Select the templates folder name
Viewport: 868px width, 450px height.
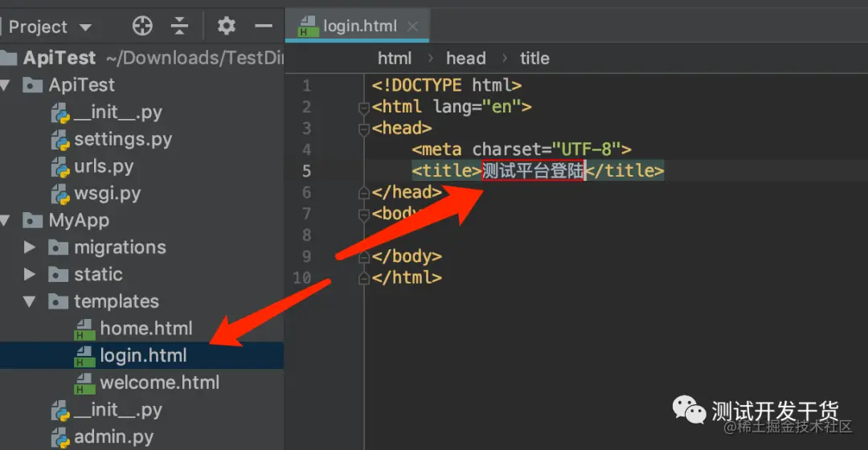pyautogui.click(x=117, y=301)
